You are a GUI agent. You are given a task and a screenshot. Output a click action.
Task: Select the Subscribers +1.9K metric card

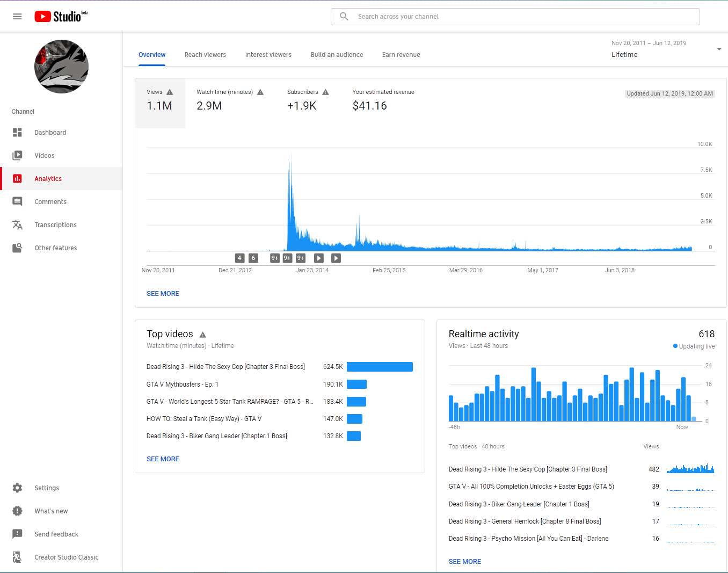[308, 103]
